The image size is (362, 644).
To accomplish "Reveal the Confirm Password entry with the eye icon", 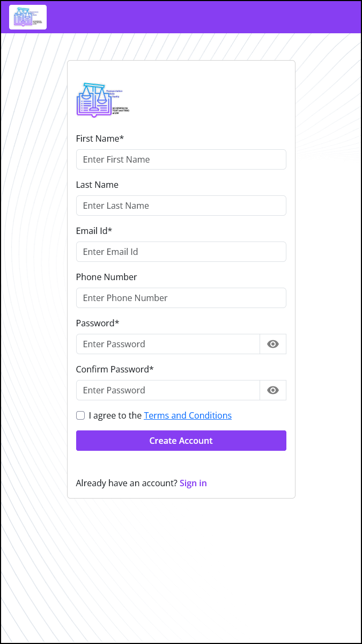I will [x=273, y=390].
